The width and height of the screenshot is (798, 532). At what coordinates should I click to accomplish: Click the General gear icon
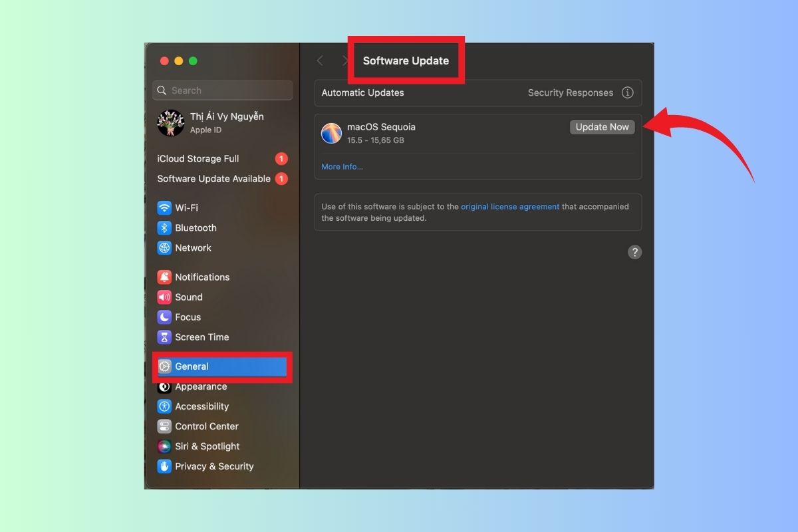(x=164, y=366)
